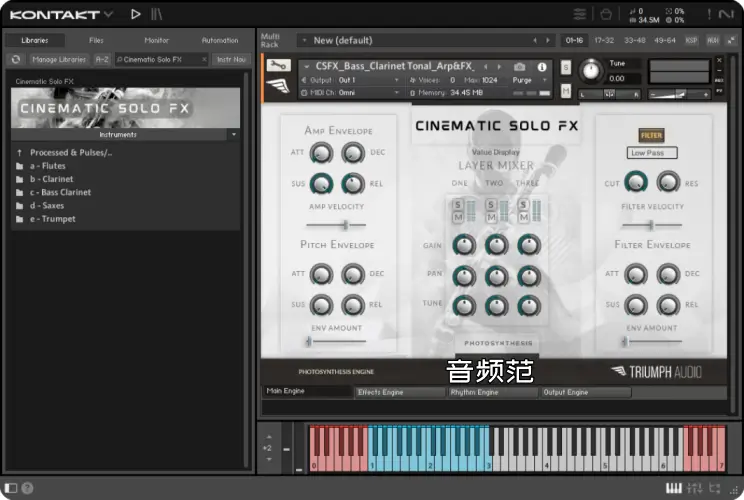Switch to the Monitor tab
The image size is (744, 500).
tap(157, 40)
